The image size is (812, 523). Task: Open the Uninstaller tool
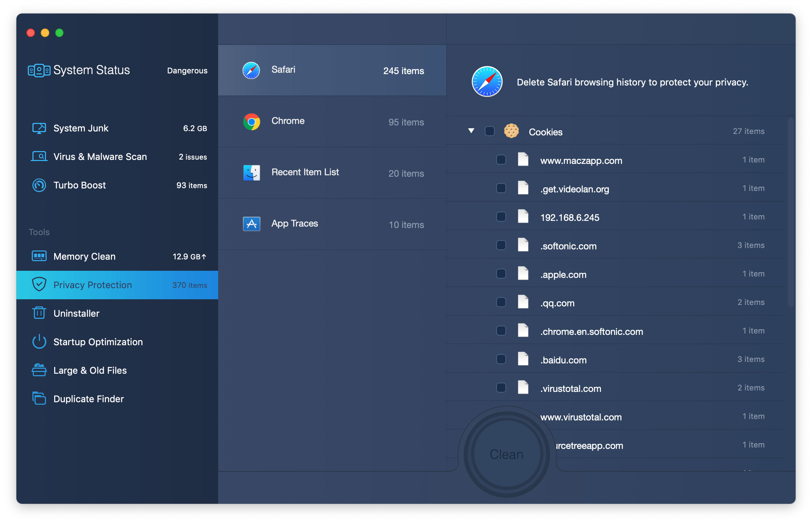point(117,314)
